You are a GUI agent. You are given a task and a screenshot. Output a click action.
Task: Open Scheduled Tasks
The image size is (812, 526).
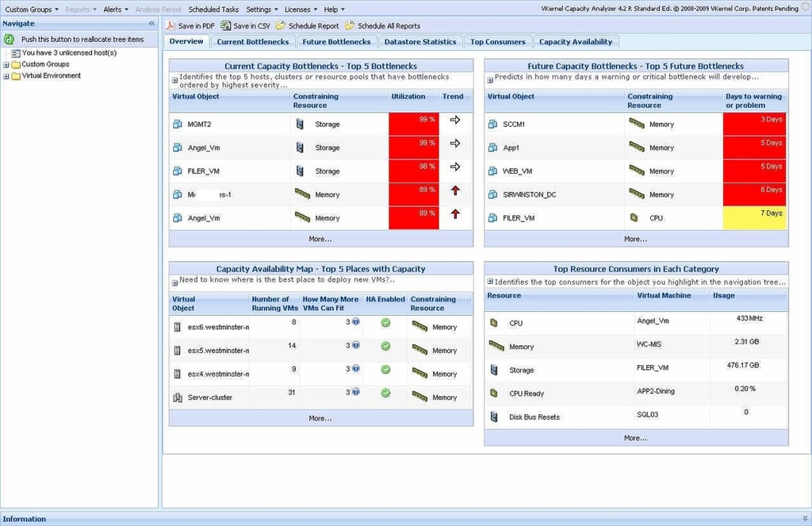click(213, 10)
